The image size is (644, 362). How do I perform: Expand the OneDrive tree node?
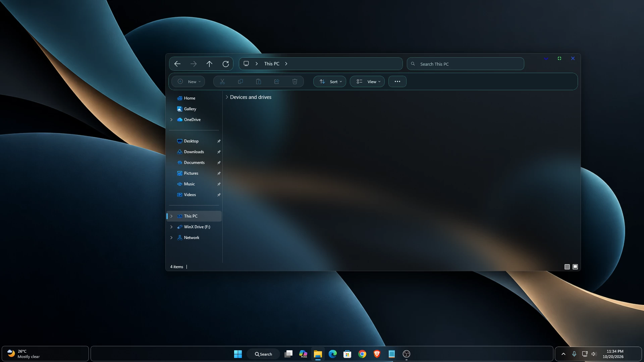(x=171, y=120)
